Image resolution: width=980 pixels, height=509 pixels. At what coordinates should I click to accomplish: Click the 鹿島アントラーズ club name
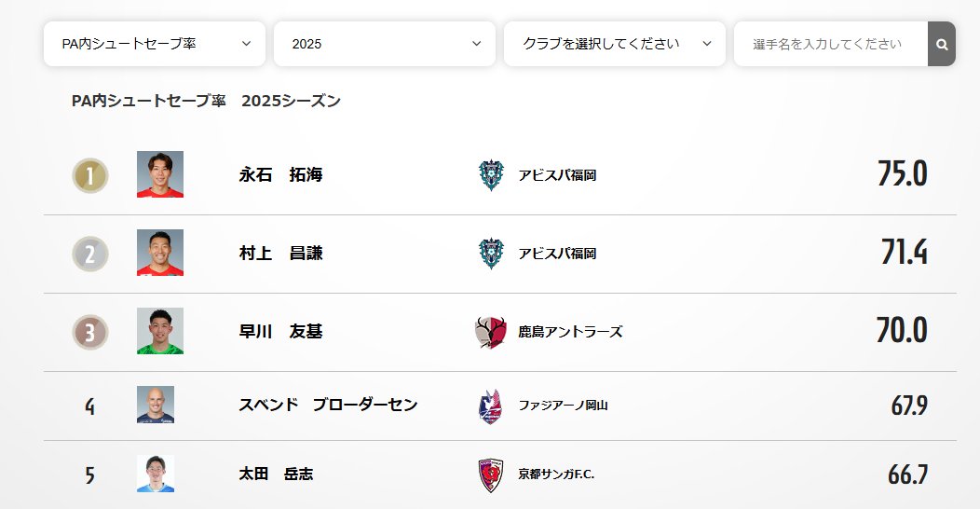point(570,332)
